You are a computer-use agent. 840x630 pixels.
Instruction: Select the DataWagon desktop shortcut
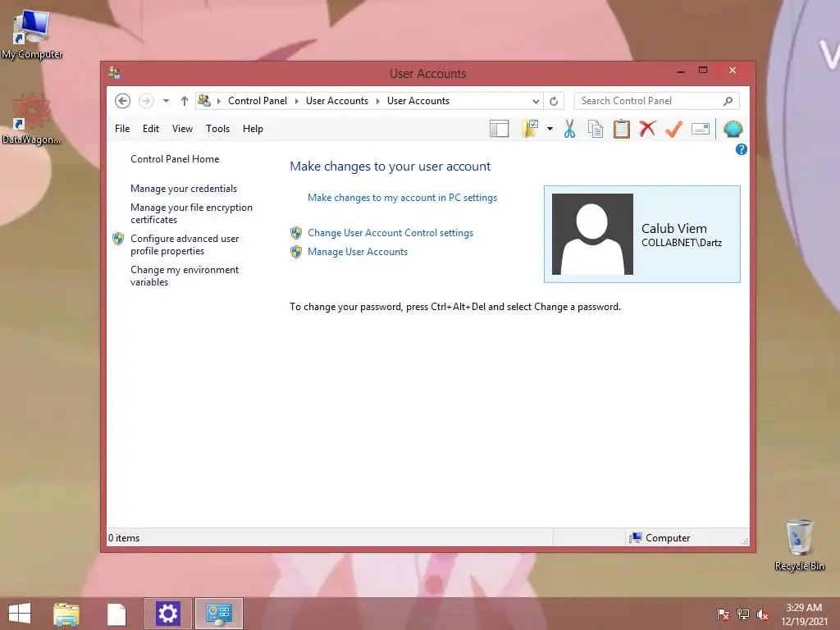[x=31, y=119]
